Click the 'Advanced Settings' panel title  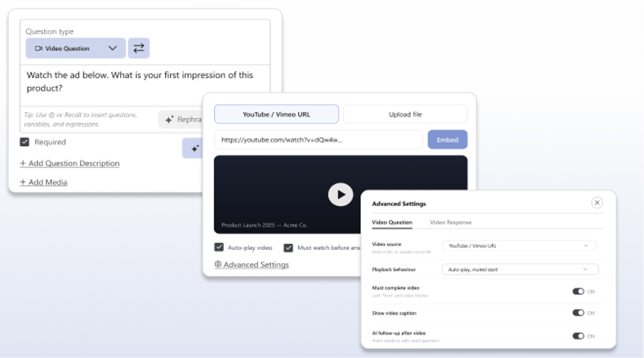(398, 204)
